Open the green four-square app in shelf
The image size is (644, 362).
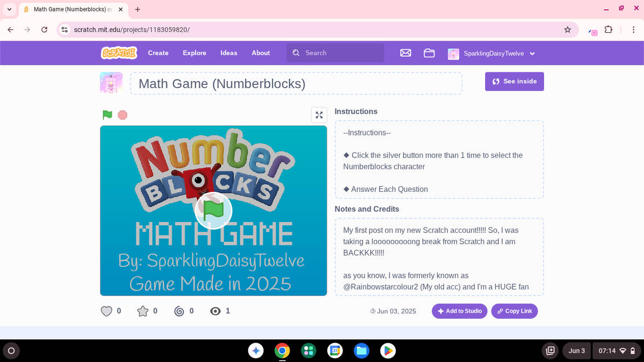point(308,351)
